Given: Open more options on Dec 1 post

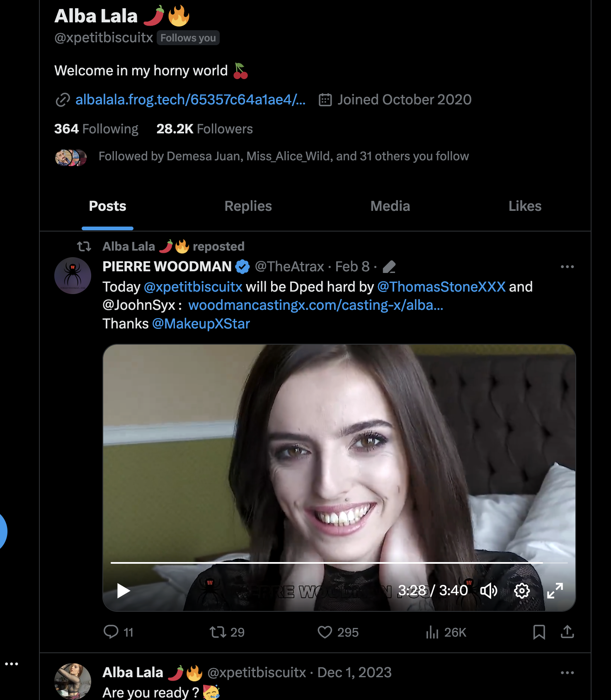Looking at the screenshot, I should [567, 673].
